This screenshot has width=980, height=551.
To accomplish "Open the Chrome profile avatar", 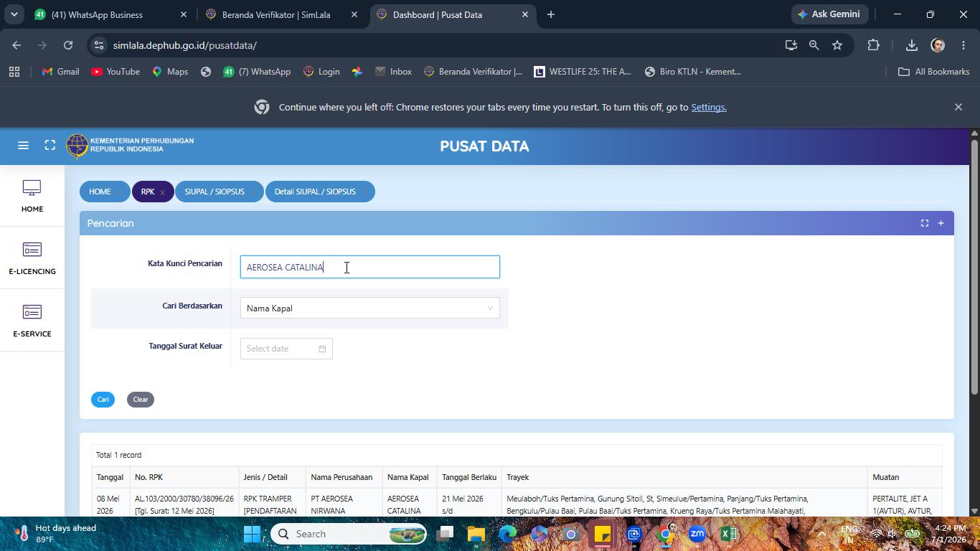I will (x=938, y=45).
